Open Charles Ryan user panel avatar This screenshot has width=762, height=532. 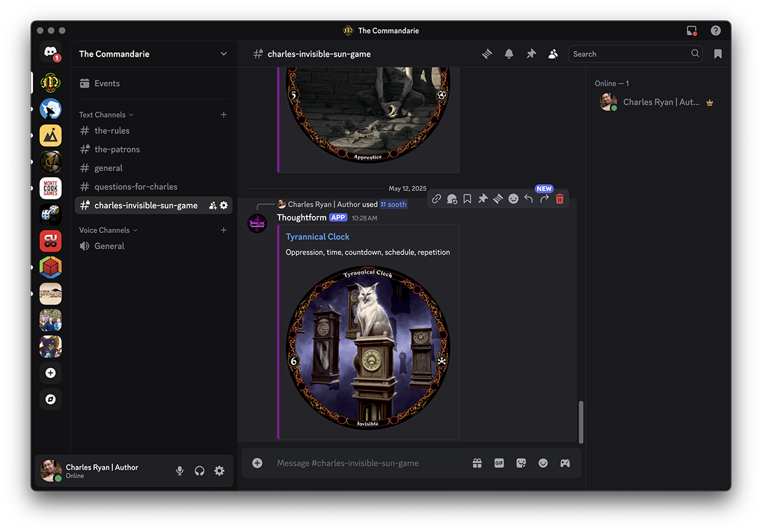point(50,470)
